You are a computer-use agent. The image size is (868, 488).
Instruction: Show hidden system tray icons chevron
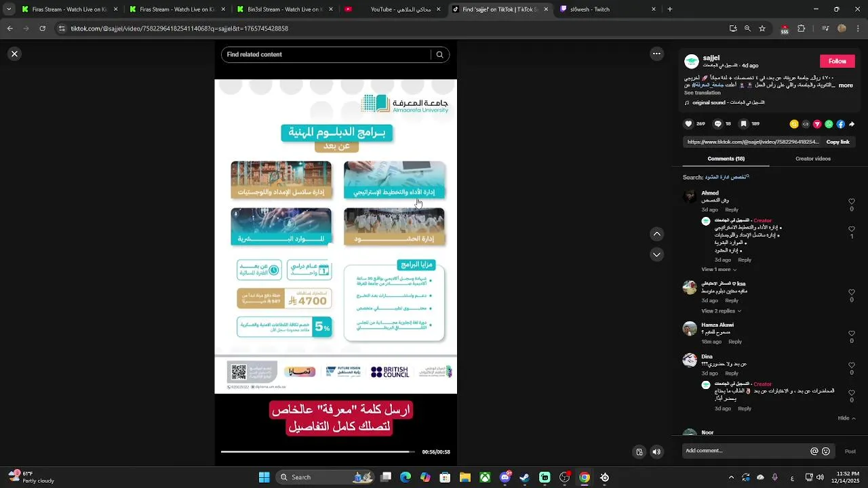coord(731,477)
